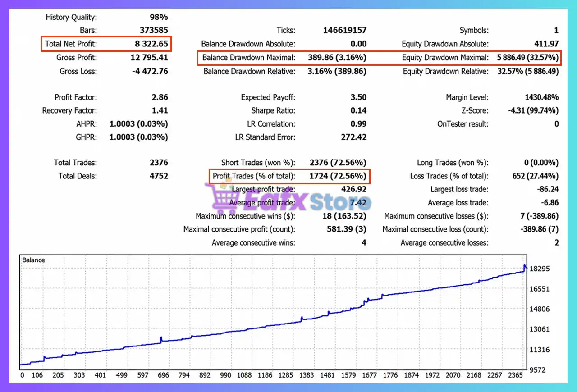Viewport: 577px width, 392px height.
Task: Select the 'Total Trades:' label
Action: pyautogui.click(x=75, y=163)
